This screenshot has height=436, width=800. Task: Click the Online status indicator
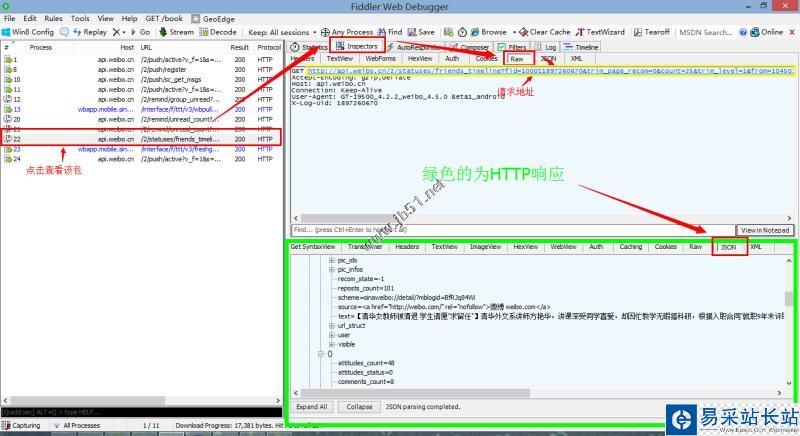tap(766, 32)
